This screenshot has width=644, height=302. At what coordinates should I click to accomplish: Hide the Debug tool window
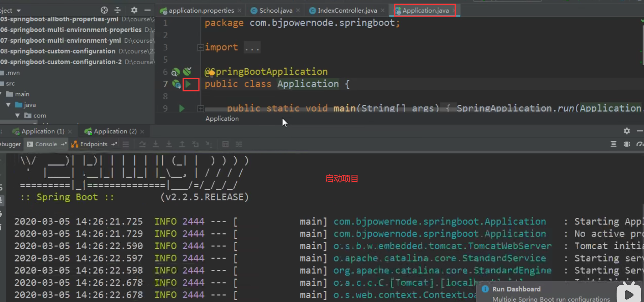[x=640, y=131]
